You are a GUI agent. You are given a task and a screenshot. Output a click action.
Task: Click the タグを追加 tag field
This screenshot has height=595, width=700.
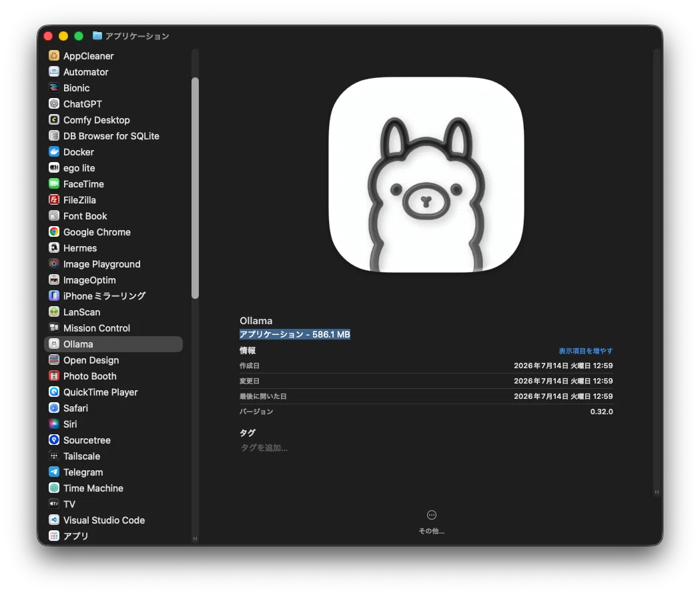[x=264, y=448]
